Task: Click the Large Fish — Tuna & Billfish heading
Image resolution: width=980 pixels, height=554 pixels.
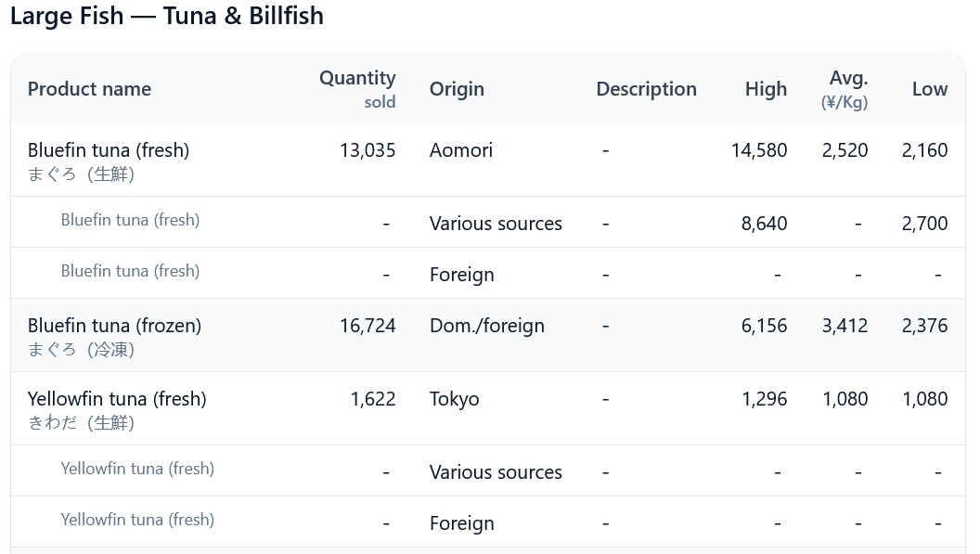Action: (167, 16)
